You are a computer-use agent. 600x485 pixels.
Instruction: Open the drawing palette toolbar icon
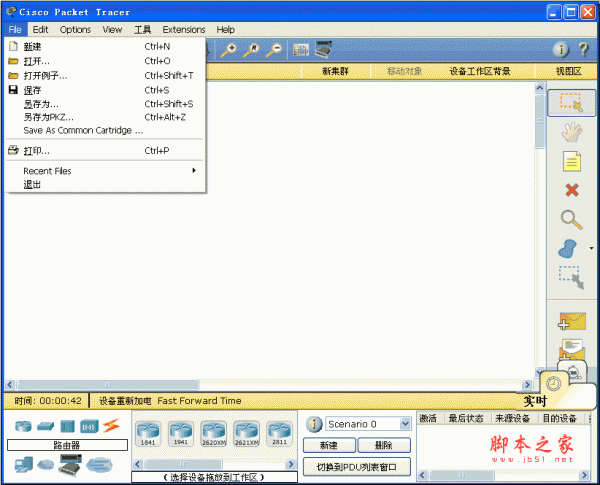click(301, 50)
